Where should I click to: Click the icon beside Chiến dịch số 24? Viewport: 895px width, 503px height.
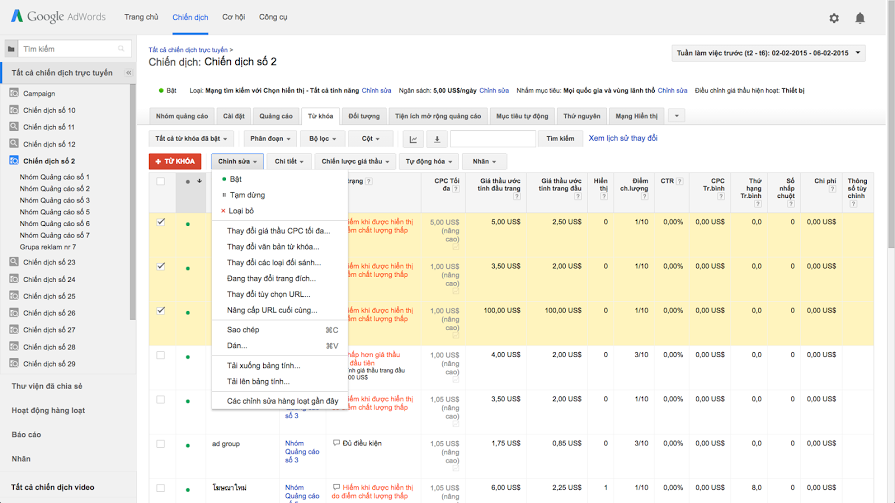(14, 279)
